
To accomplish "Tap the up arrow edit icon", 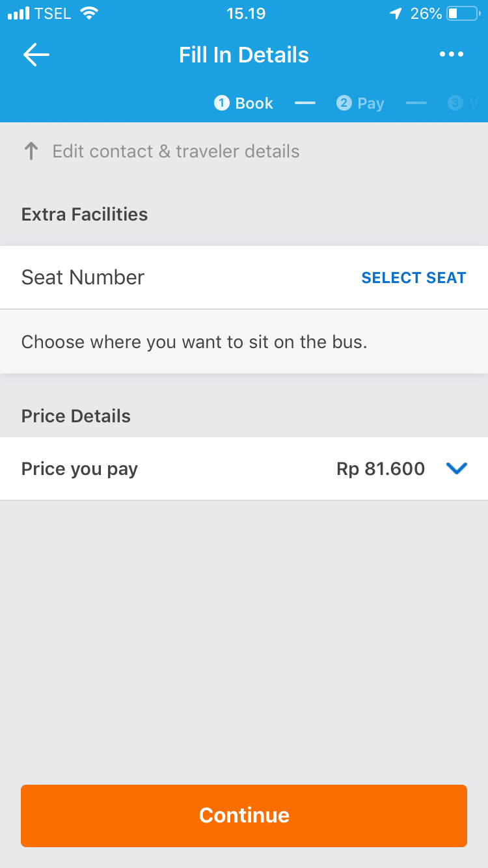I will pos(31,152).
